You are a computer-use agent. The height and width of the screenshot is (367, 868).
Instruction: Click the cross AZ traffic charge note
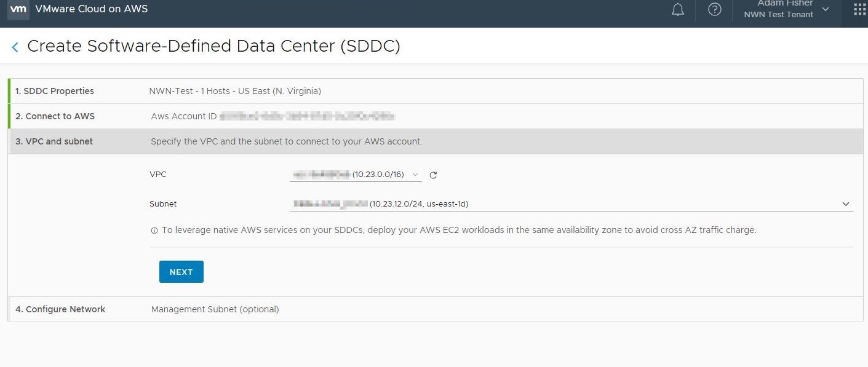(x=459, y=231)
